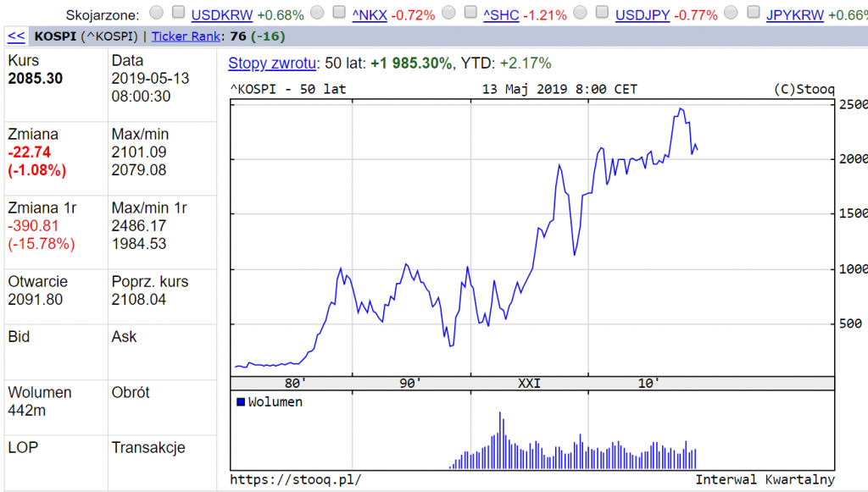
Task: Select the radio button before USDKRW
Action: [x=156, y=13]
